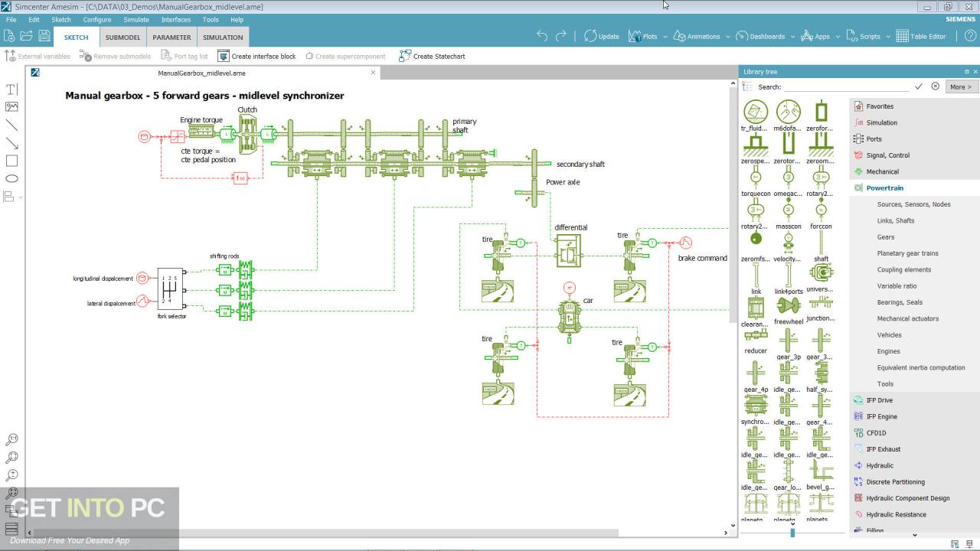Click the Save disk icon

pos(44,36)
